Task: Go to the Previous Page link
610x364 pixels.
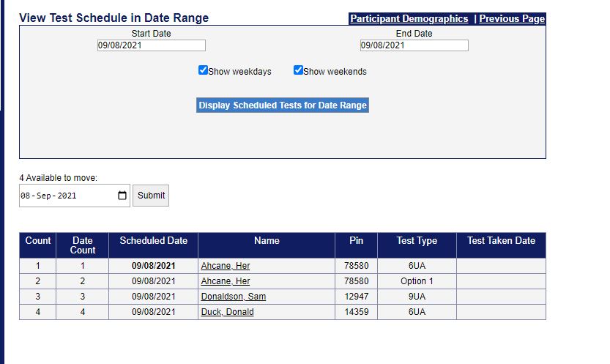Action: click(x=512, y=19)
